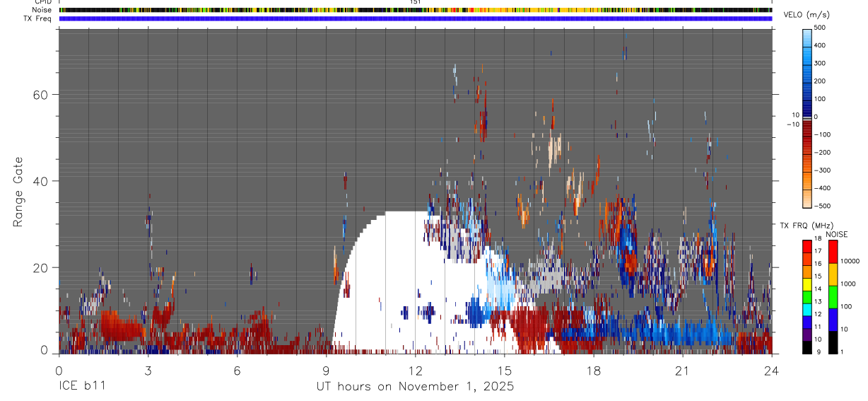This screenshot has height=401, width=868.
Task: Click the 'TX Freq' row label
Action: 38,18
